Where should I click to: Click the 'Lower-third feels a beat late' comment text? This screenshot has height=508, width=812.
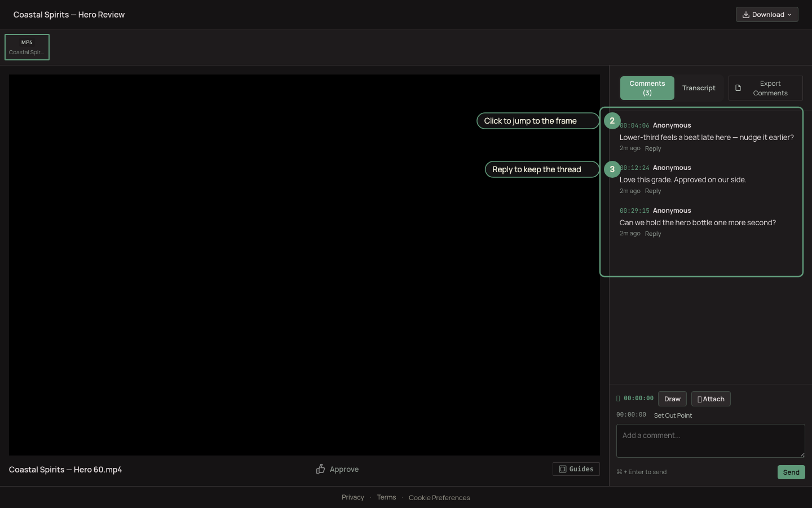707,137
